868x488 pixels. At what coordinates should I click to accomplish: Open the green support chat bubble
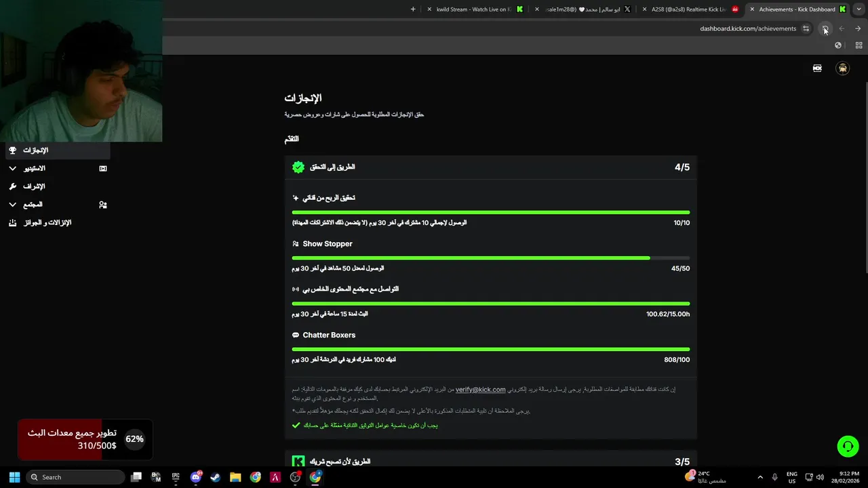tap(848, 446)
